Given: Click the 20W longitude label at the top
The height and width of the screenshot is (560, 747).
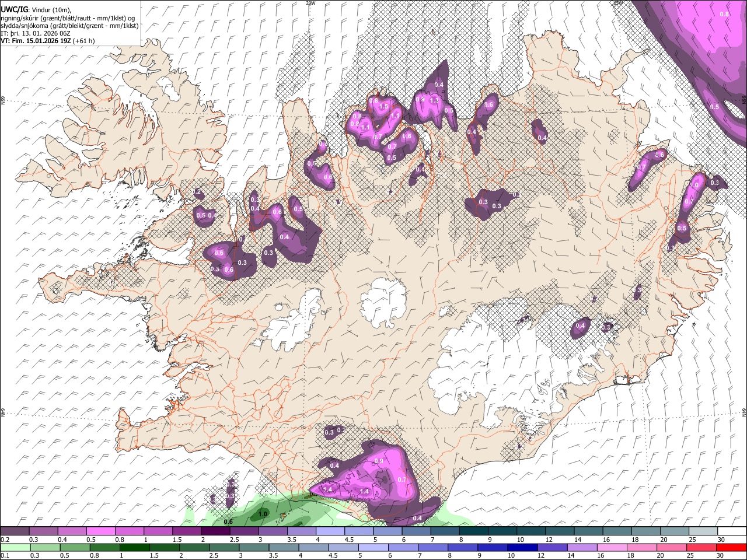Looking at the screenshot, I should point(310,3).
